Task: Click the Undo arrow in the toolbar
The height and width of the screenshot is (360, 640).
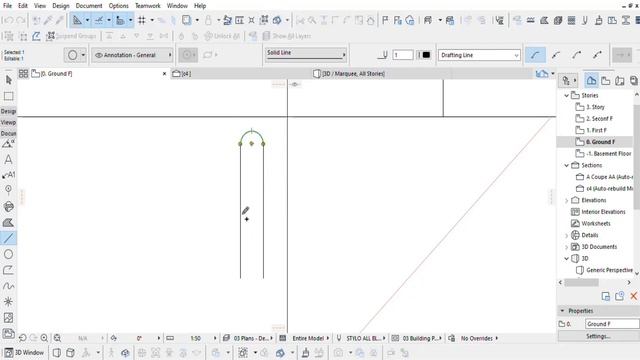Action: 9,20
